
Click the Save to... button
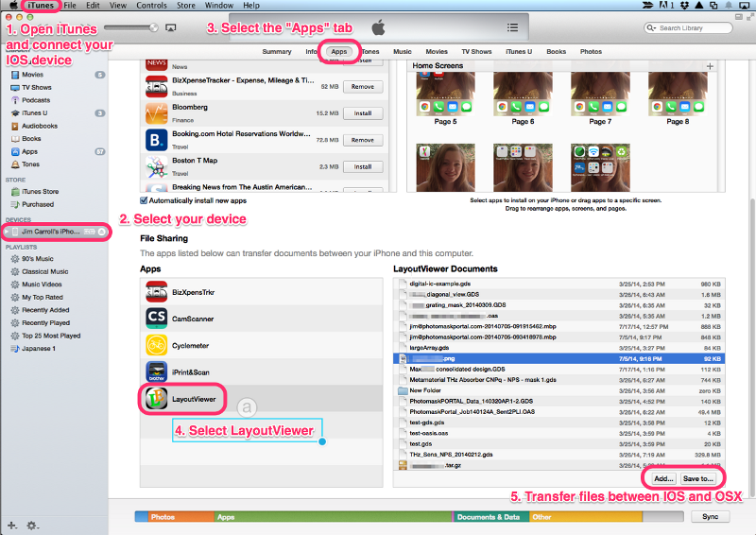point(697,478)
